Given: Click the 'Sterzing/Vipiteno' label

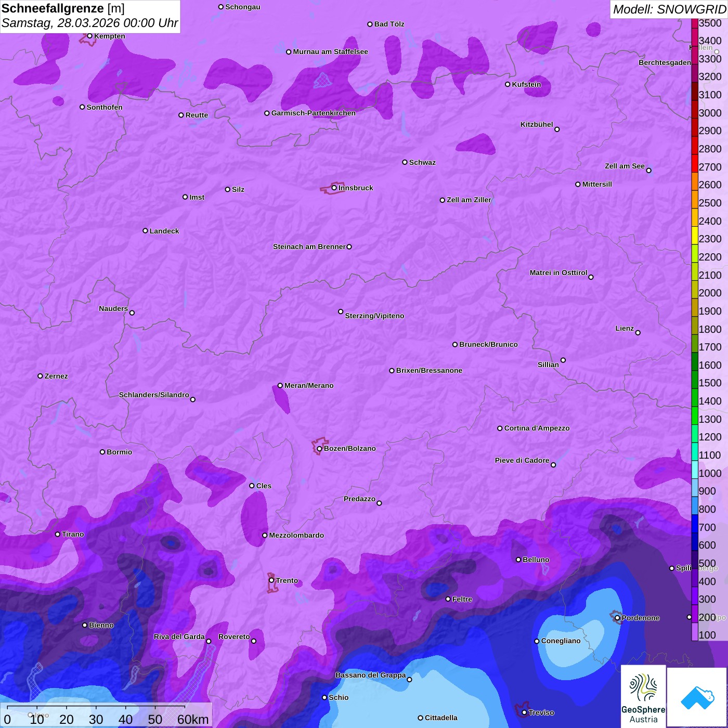Looking at the screenshot, I should click(374, 316).
